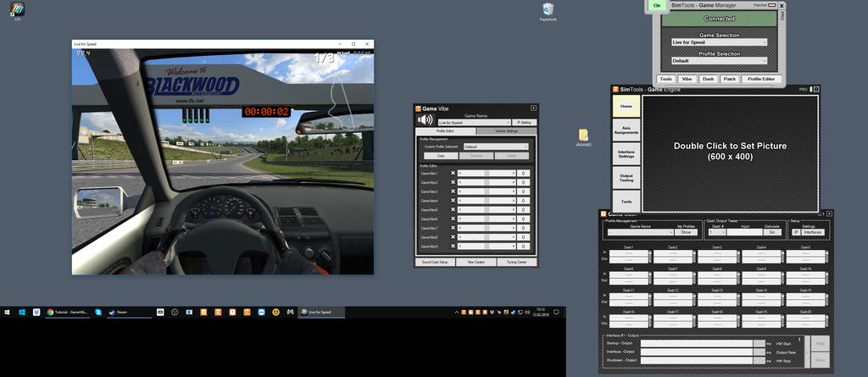Open Output Testing in Game Engine
Image resolution: width=868 pixels, height=377 pixels.
[626, 178]
